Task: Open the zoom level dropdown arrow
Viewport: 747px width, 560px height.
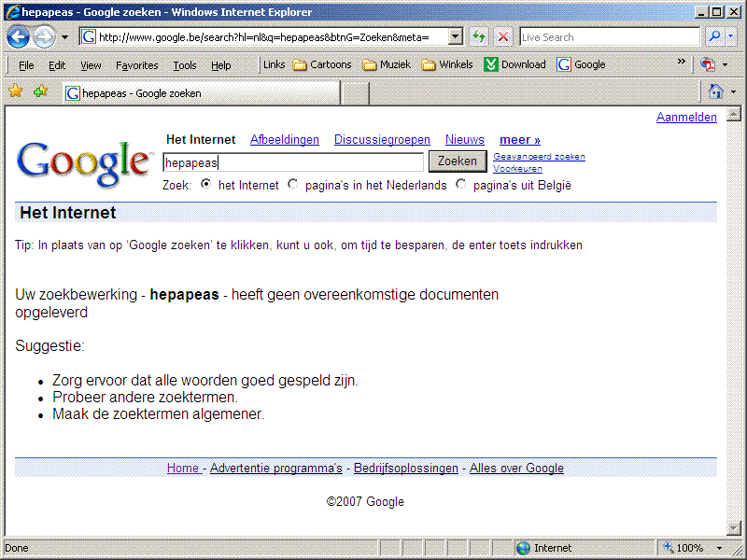Action: [719, 549]
